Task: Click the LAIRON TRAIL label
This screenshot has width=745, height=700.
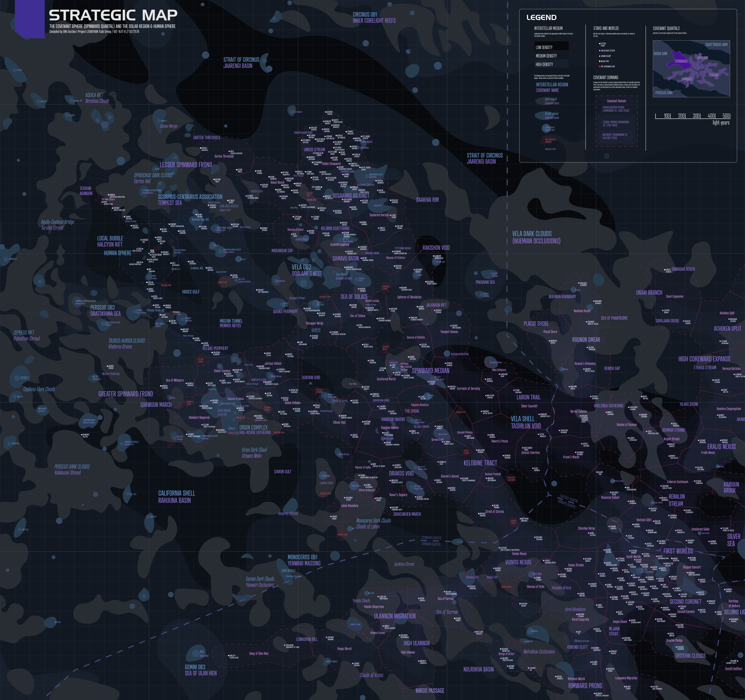Action: coord(528,397)
